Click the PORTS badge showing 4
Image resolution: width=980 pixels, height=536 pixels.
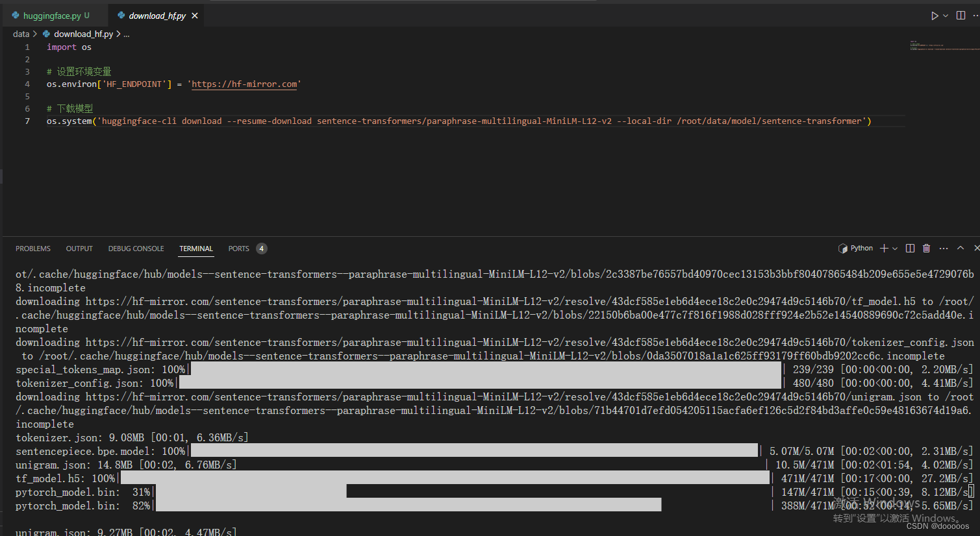click(262, 249)
